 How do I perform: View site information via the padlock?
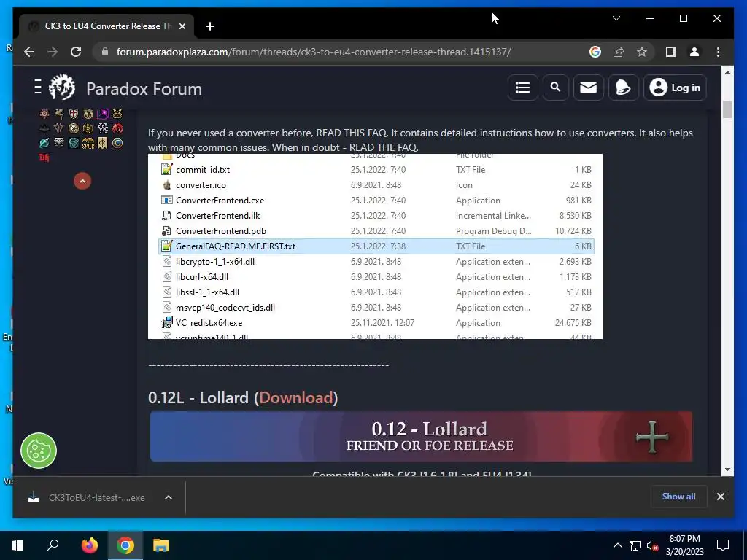click(105, 52)
